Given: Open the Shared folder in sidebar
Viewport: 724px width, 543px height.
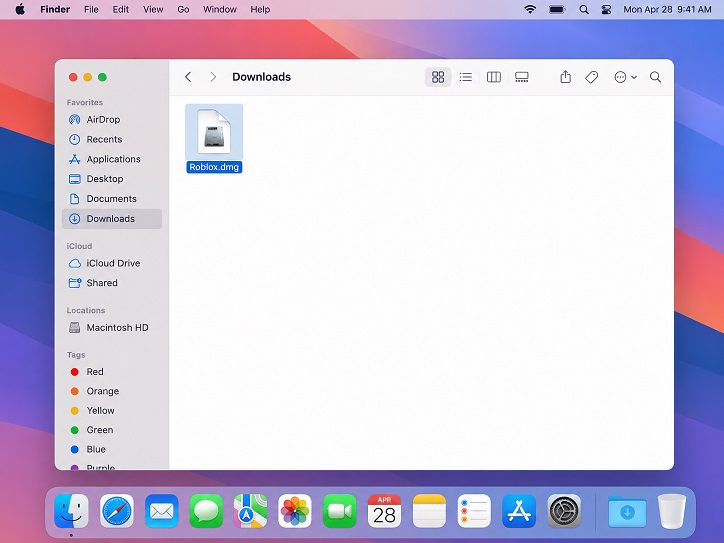Looking at the screenshot, I should pos(112,283).
